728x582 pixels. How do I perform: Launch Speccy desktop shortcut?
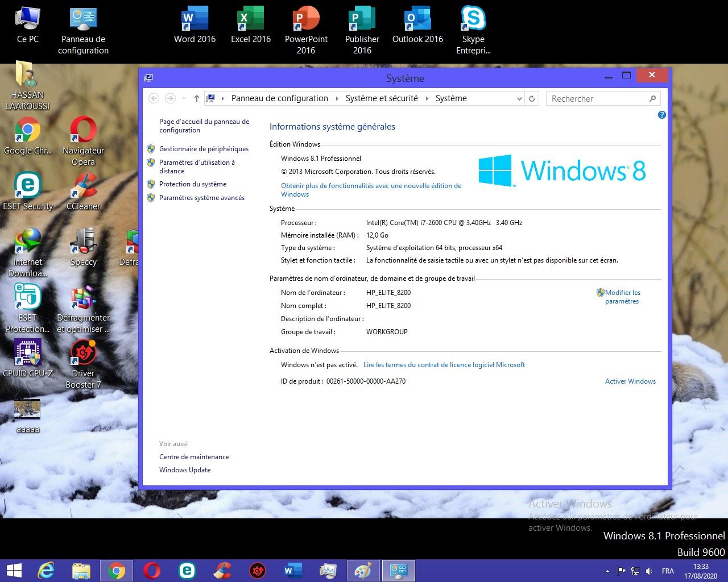83,248
